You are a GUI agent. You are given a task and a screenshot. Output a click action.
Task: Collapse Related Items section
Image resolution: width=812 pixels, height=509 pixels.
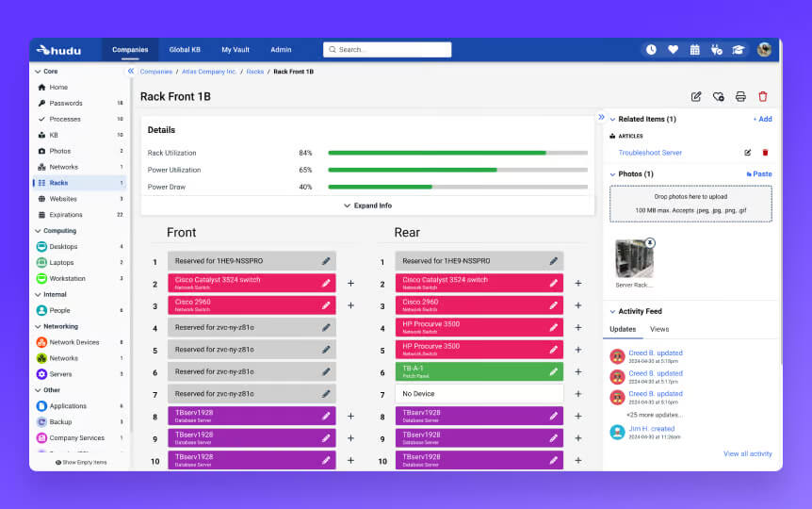pyautogui.click(x=612, y=119)
